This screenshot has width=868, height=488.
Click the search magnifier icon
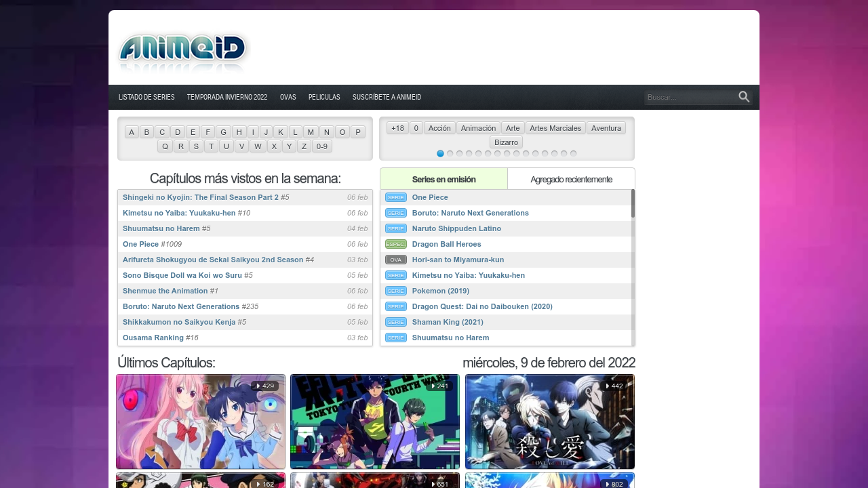tap(744, 97)
